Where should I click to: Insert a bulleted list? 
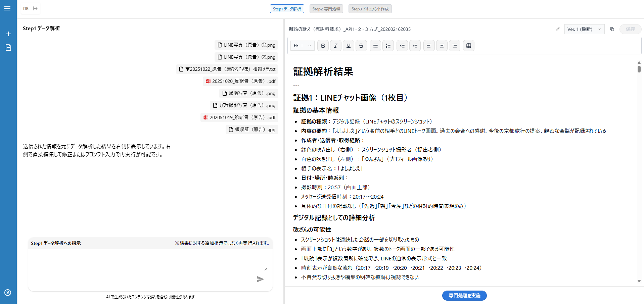[375, 46]
